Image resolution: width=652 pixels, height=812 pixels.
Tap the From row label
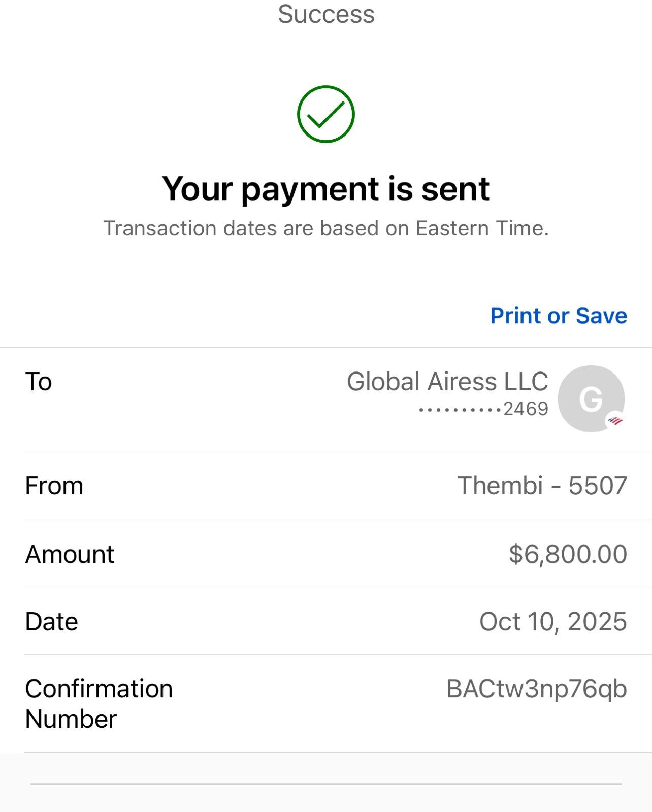[54, 486]
